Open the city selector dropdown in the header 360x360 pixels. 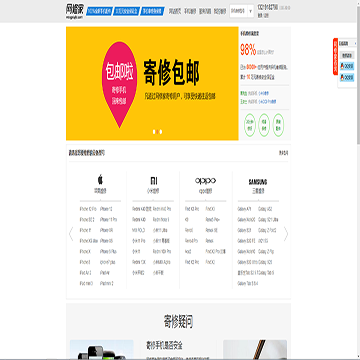pos(242,11)
